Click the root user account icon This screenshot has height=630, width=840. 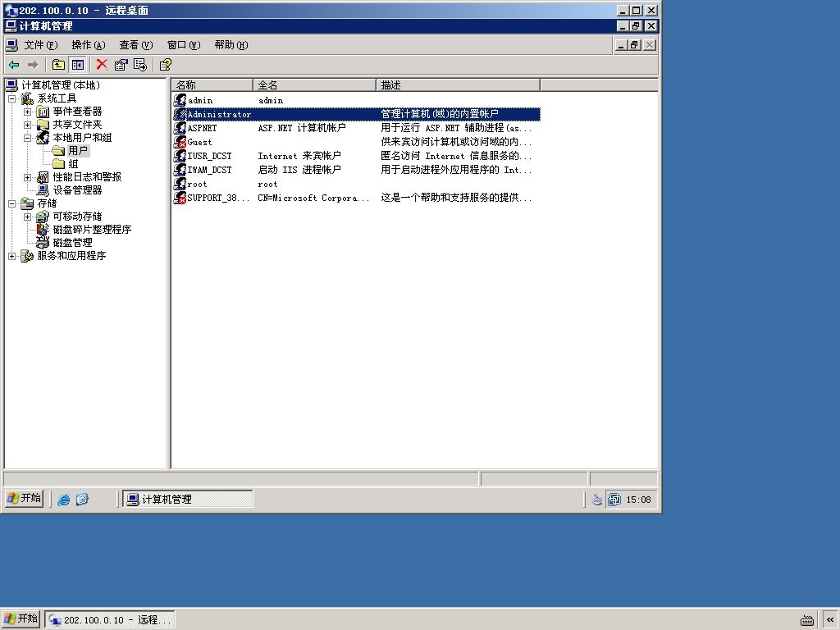click(180, 183)
